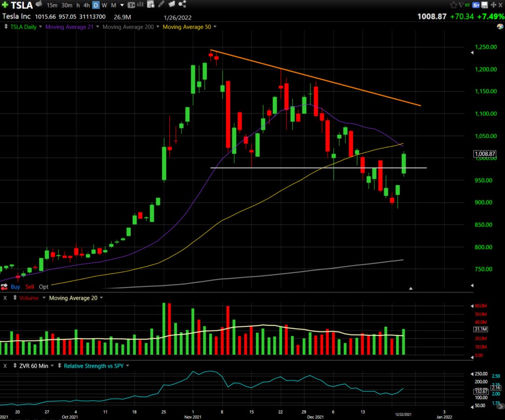Click the Relative Strength vs SPY label
505x420 pixels.
coord(94,366)
